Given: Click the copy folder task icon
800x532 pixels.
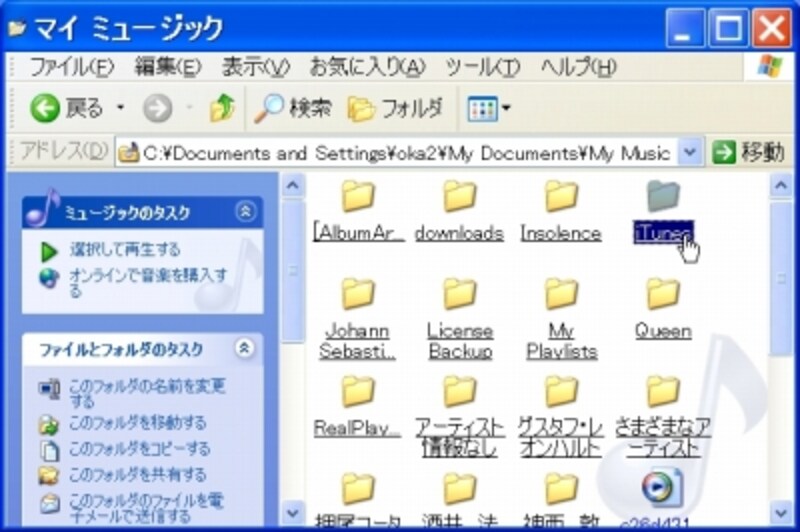Looking at the screenshot, I should coord(49,450).
